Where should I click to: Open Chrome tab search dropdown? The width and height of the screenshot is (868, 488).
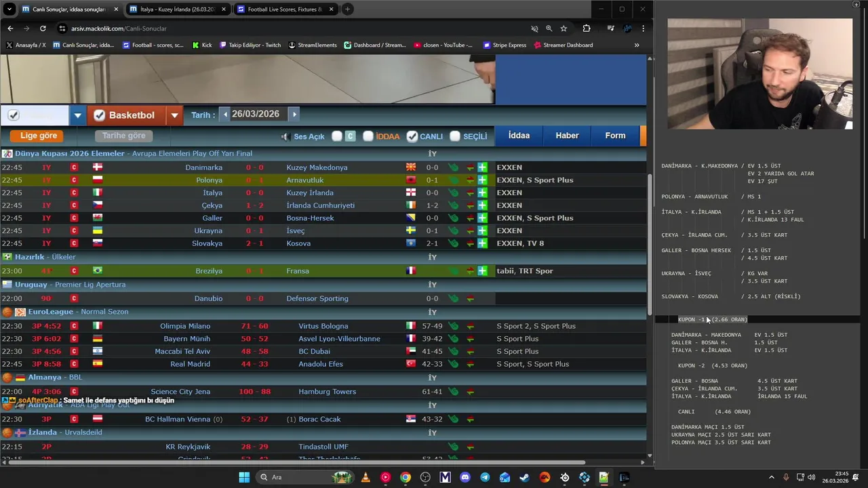[x=9, y=9]
